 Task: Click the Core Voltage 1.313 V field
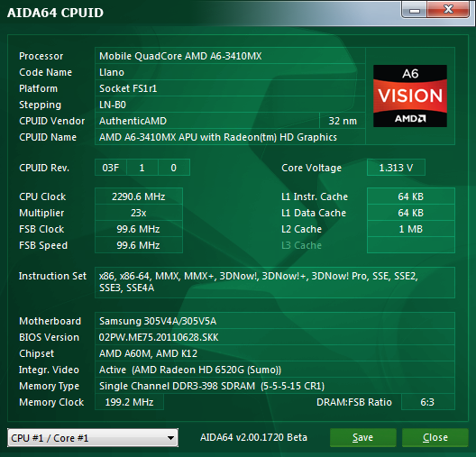pos(396,168)
